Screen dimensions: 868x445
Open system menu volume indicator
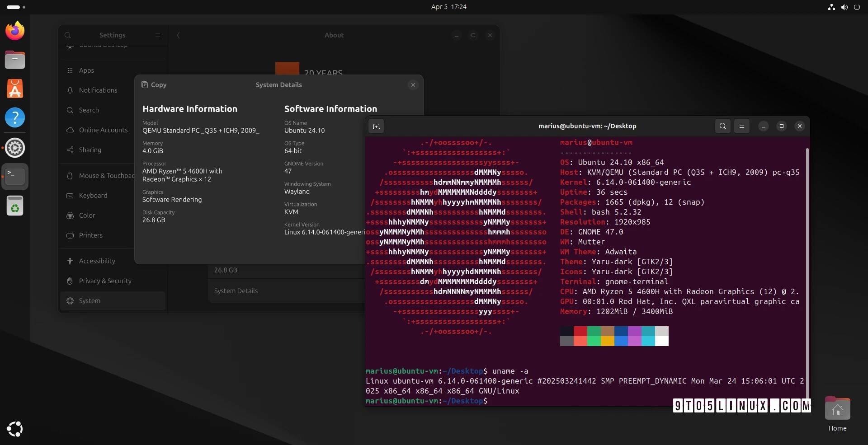point(844,7)
